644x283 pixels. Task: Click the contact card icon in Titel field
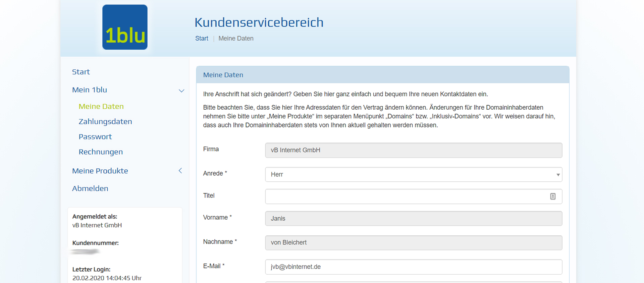pos(553,196)
